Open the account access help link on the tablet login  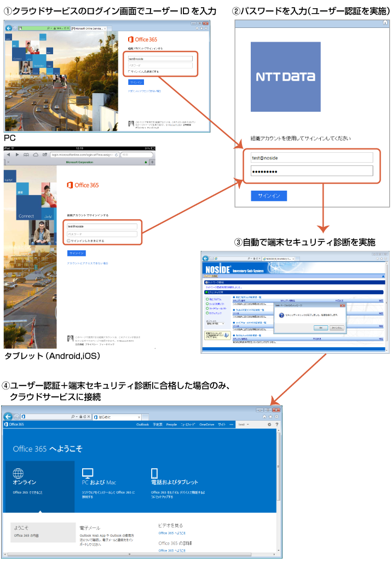pyautogui.click(x=88, y=263)
